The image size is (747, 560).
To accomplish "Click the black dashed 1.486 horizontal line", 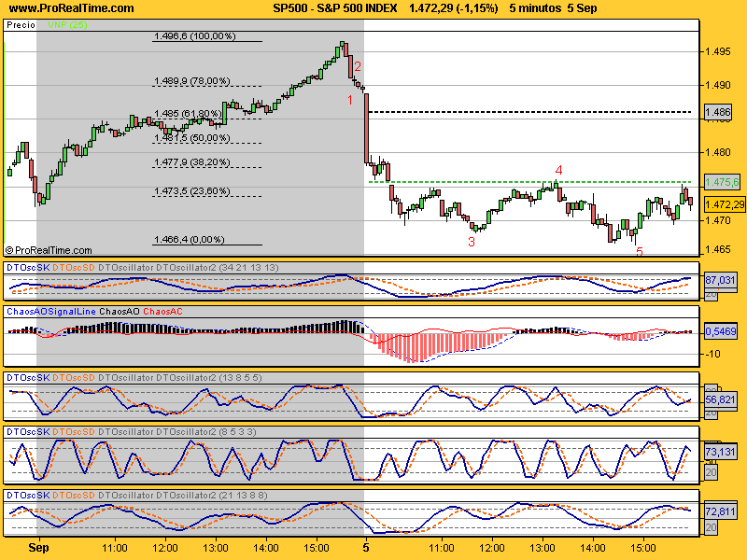I will click(x=530, y=112).
